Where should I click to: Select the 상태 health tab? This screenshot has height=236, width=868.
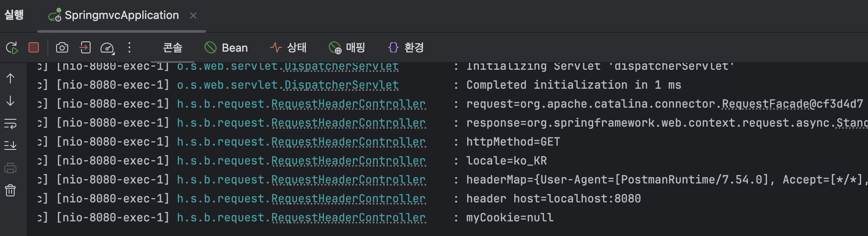pos(288,47)
